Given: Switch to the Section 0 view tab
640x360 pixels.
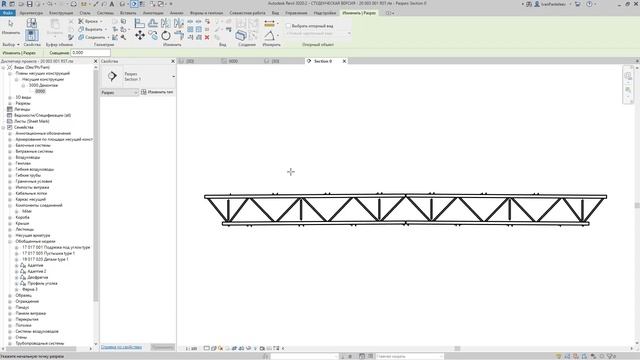Looking at the screenshot, I should point(323,61).
